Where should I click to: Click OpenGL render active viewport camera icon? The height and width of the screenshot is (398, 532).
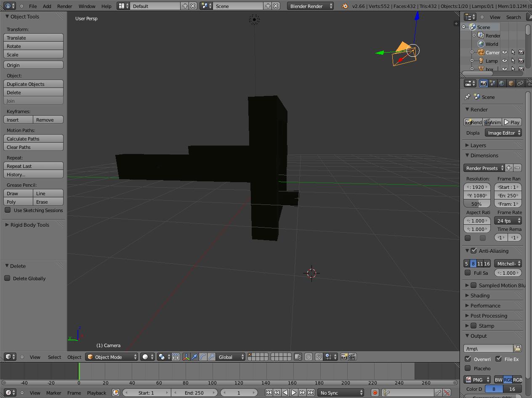[344, 357]
